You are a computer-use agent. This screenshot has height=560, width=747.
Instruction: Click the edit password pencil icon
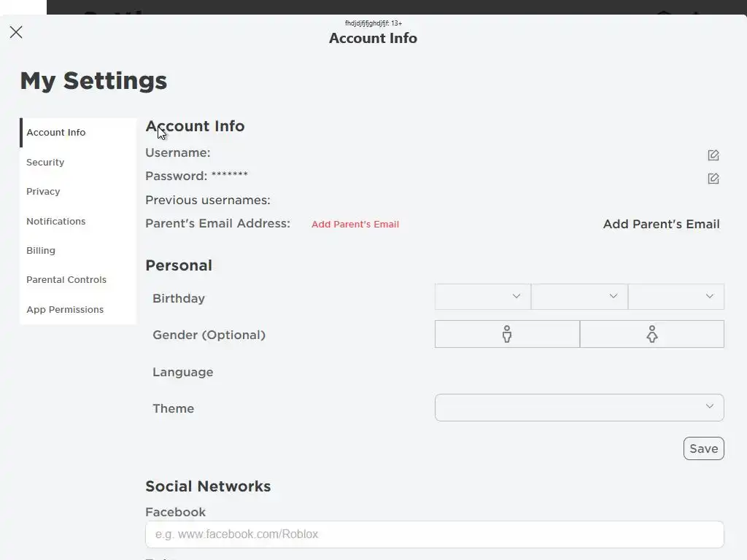(x=713, y=179)
